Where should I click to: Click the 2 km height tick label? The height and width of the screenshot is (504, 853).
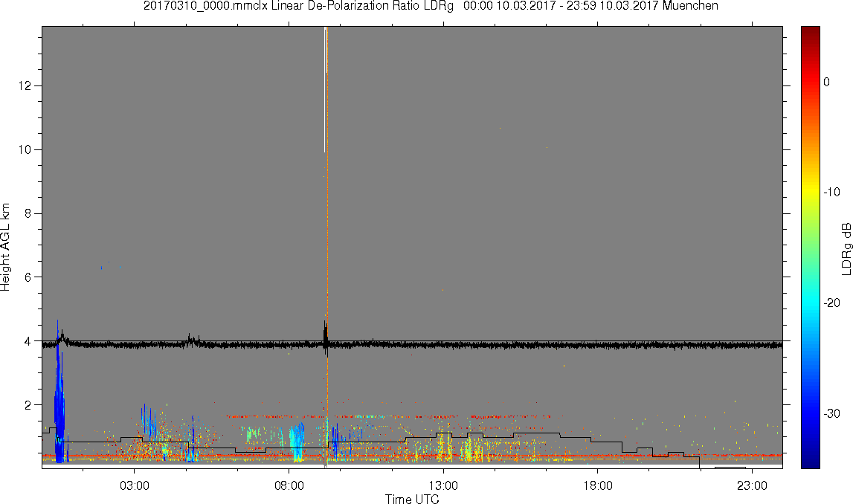(28, 405)
